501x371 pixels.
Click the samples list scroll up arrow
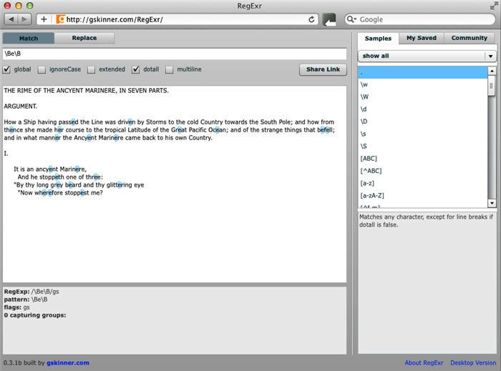[492, 71]
